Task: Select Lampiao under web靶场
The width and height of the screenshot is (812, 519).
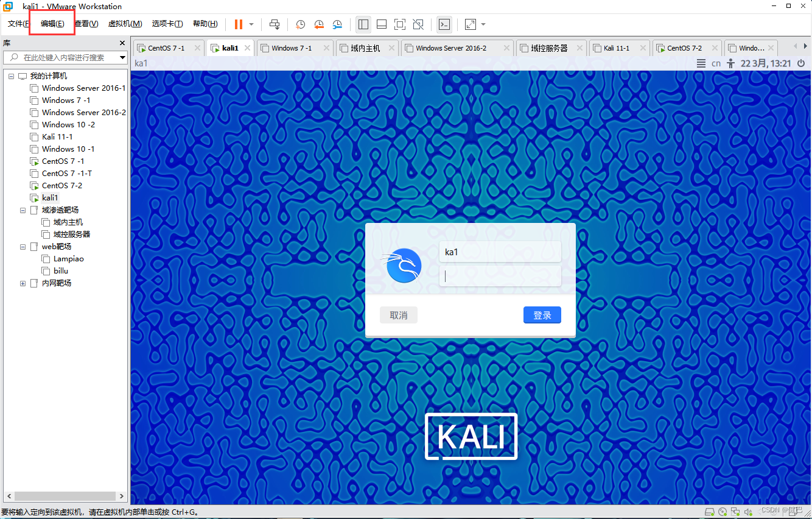Action: click(69, 259)
